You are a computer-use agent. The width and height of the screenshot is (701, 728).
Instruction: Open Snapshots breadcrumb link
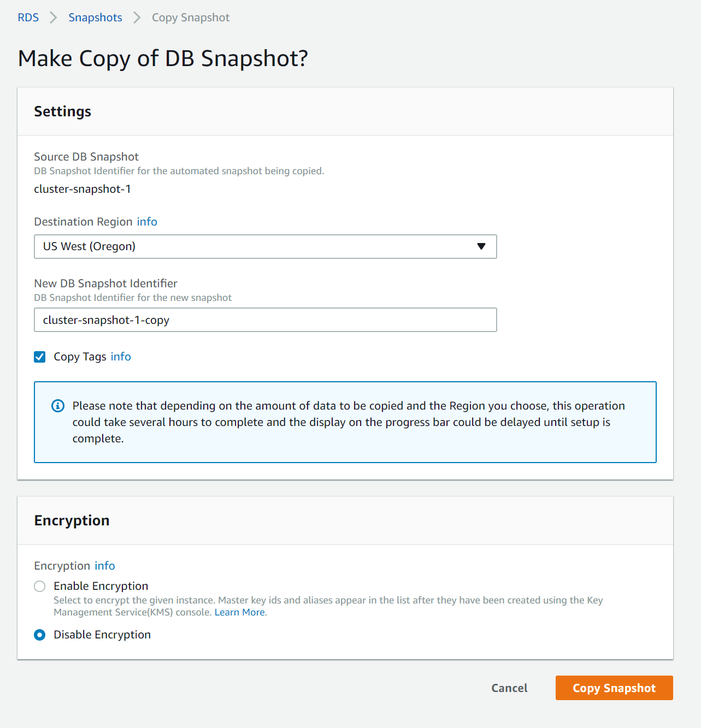click(95, 17)
